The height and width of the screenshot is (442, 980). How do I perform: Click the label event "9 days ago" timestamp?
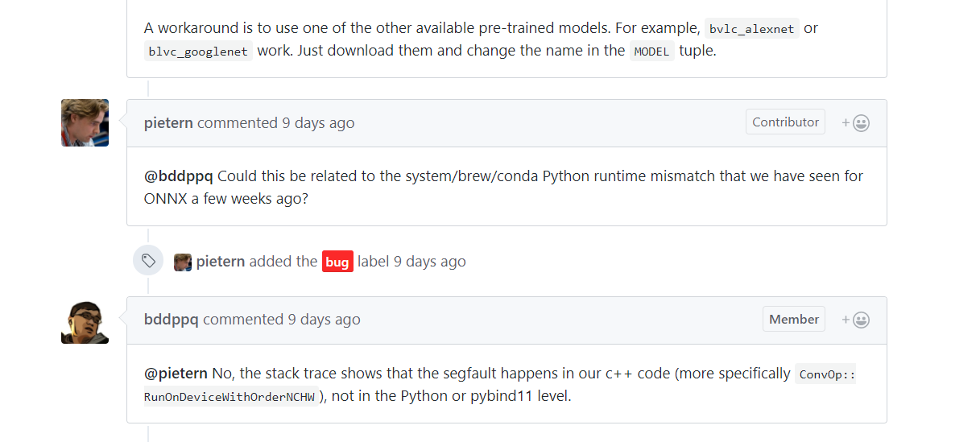pos(429,262)
